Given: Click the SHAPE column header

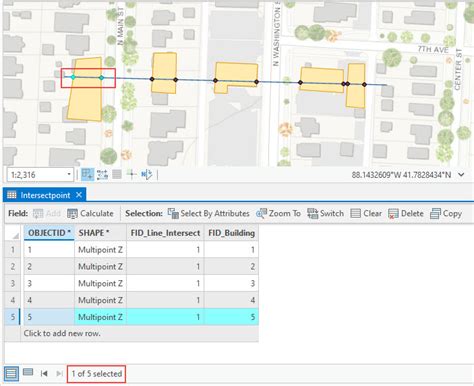Looking at the screenshot, I should 100,233.
